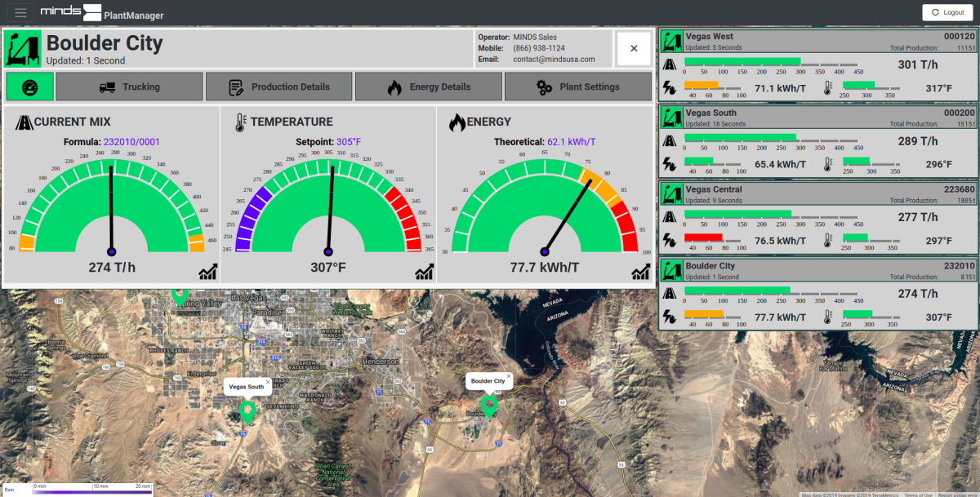Click Theoretical 62.1 kWh/T value

point(571,142)
